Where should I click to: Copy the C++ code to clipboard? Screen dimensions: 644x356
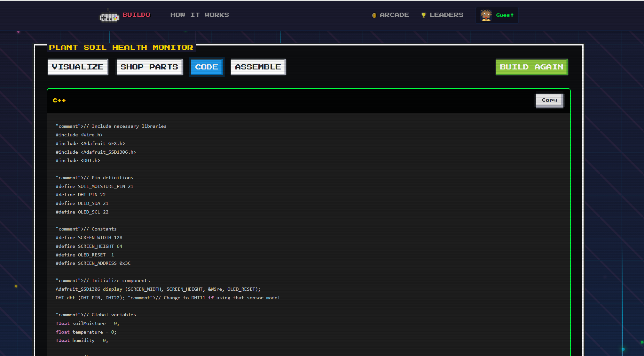(x=549, y=100)
